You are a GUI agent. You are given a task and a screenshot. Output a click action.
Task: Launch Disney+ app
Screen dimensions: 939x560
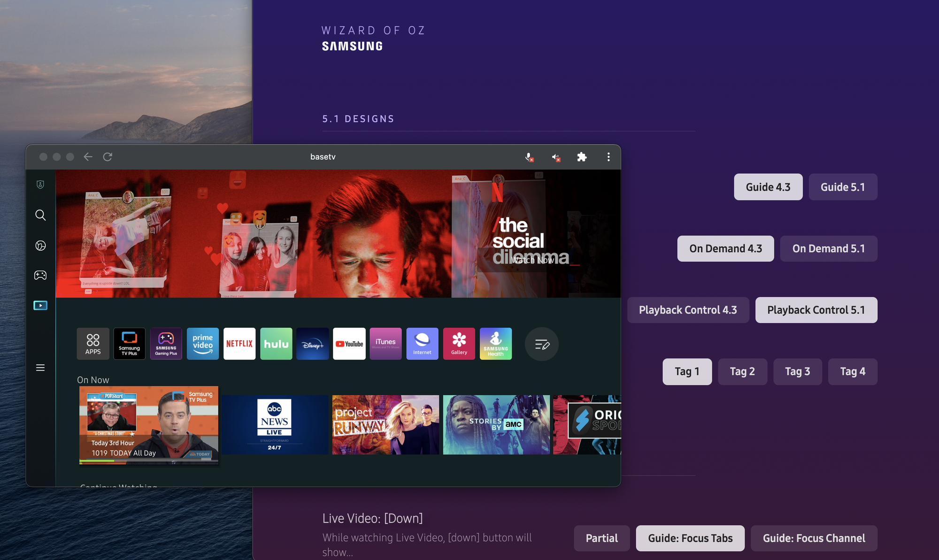coord(313,344)
